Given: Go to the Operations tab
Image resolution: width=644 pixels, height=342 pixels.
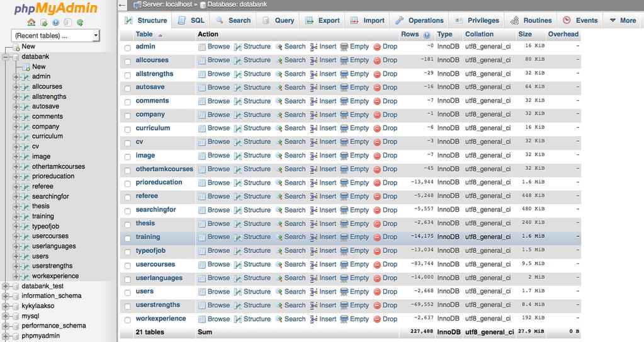Looking at the screenshot, I should click(419, 21).
